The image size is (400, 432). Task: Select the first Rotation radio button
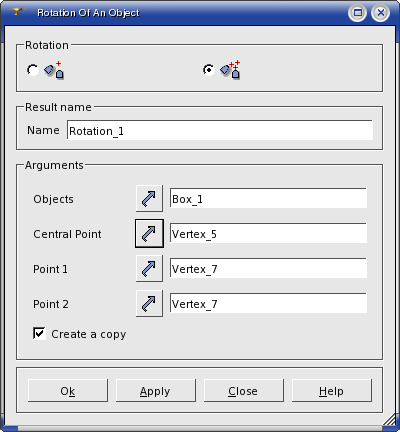[x=33, y=70]
